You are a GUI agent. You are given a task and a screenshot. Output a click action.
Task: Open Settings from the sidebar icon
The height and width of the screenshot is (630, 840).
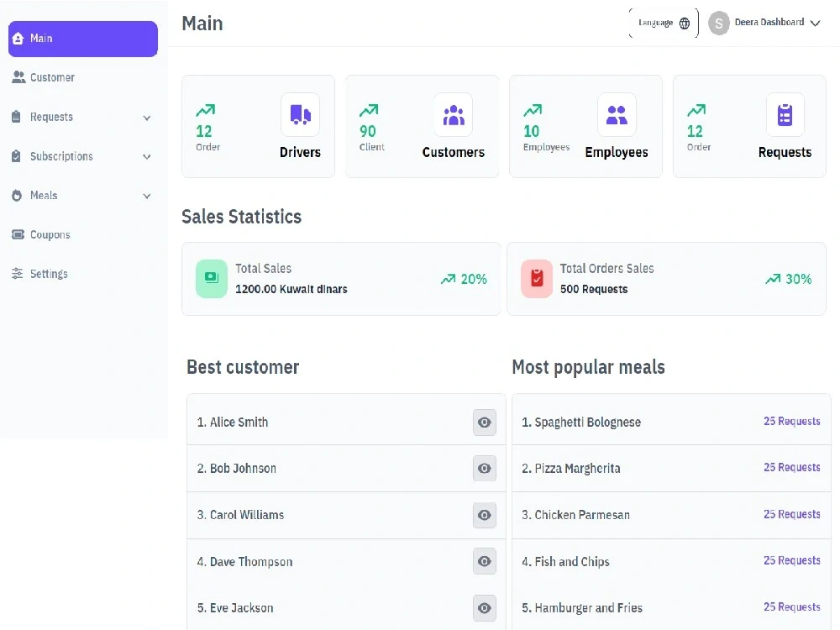18,273
